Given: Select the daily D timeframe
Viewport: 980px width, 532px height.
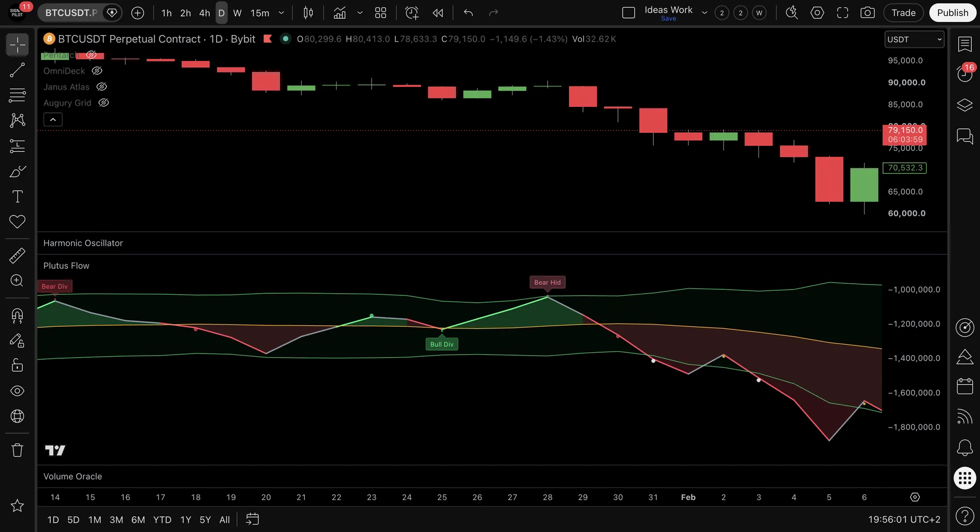Looking at the screenshot, I should [x=221, y=13].
